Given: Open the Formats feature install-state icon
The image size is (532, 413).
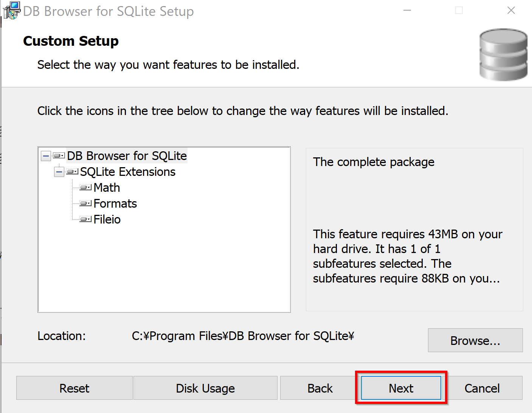Looking at the screenshot, I should tap(86, 203).
